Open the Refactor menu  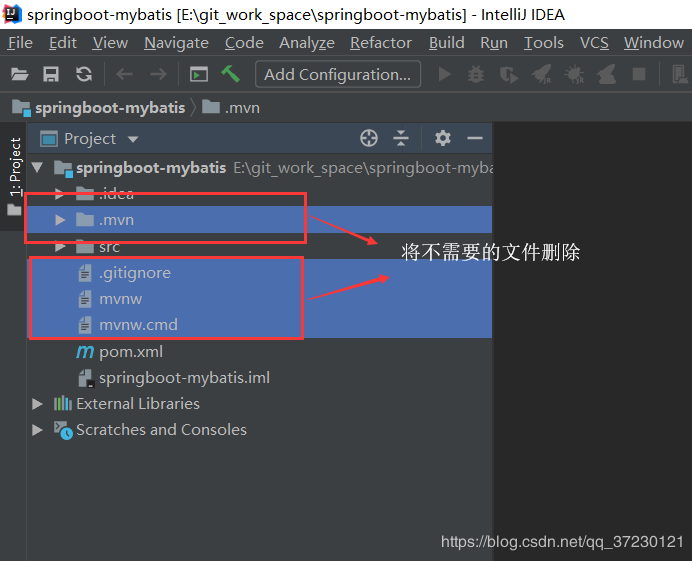tap(381, 43)
